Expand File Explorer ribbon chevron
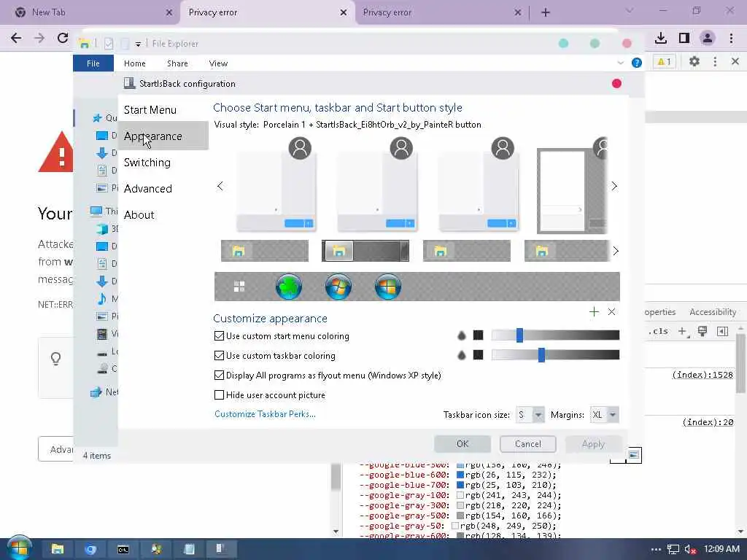Screen dimensions: 747x560 [x=620, y=63]
